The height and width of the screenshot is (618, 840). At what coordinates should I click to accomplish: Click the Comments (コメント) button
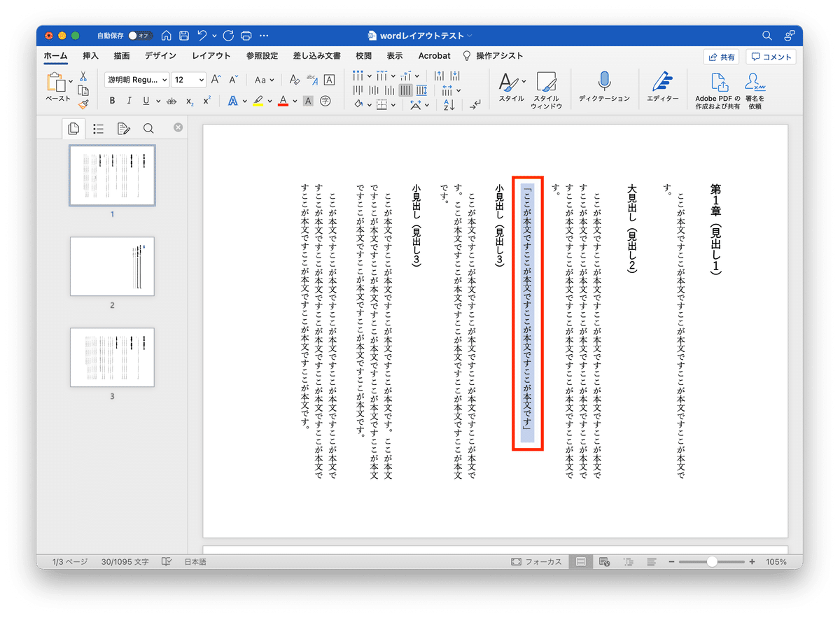pos(771,57)
